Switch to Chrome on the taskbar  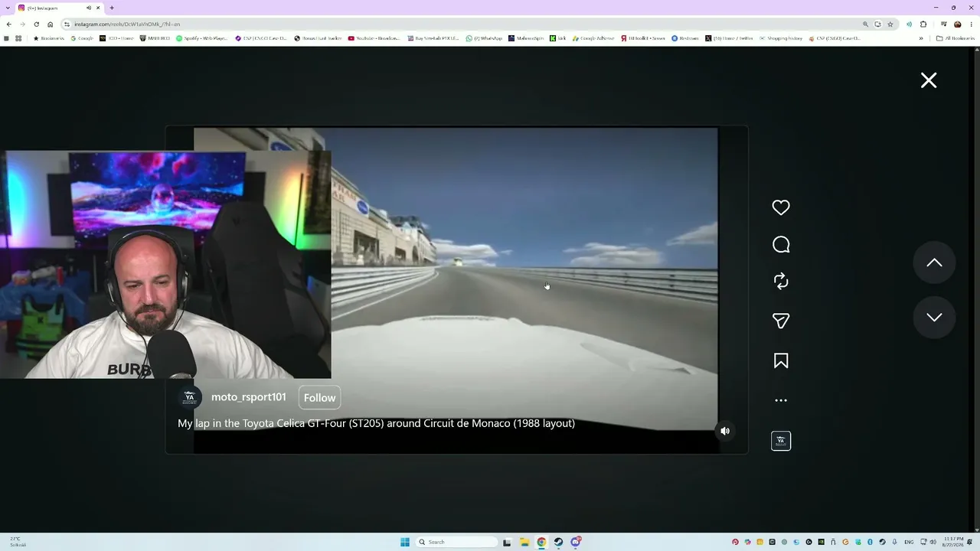tap(541, 542)
